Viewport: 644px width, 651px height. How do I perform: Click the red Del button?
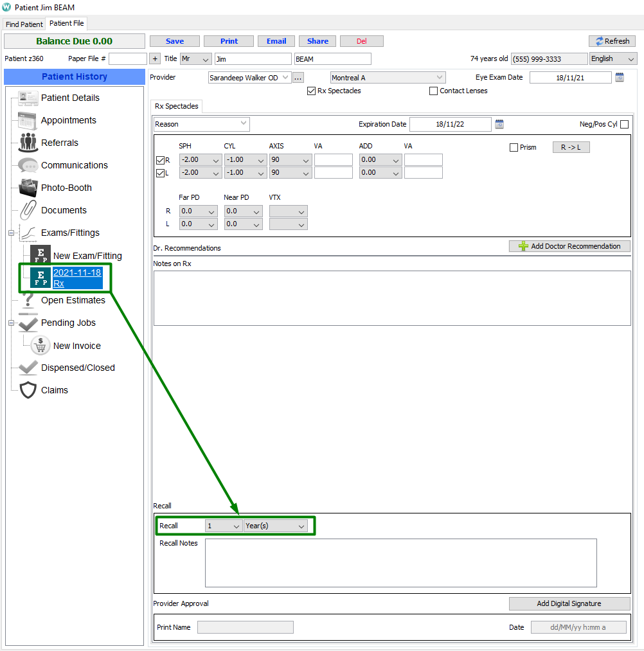(x=362, y=41)
